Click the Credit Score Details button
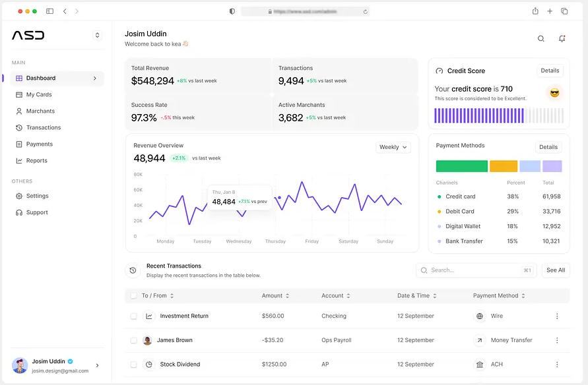The width and height of the screenshot is (588, 385). pyautogui.click(x=550, y=71)
